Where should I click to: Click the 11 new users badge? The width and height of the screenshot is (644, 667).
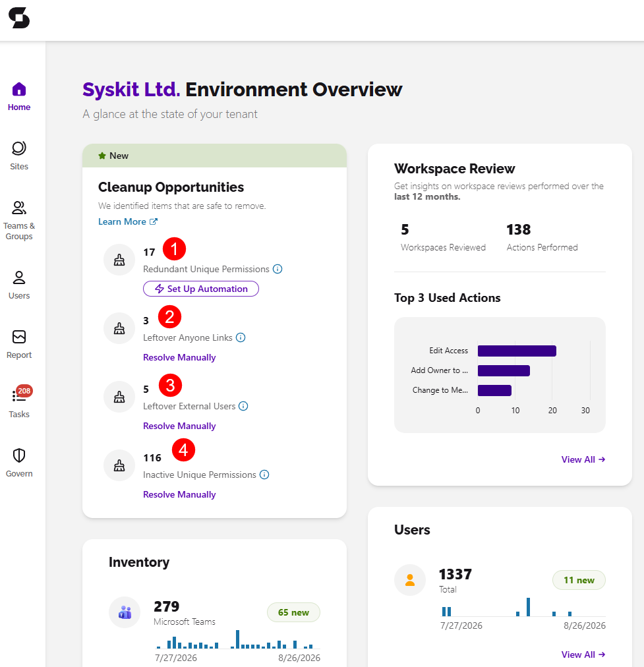(x=579, y=580)
